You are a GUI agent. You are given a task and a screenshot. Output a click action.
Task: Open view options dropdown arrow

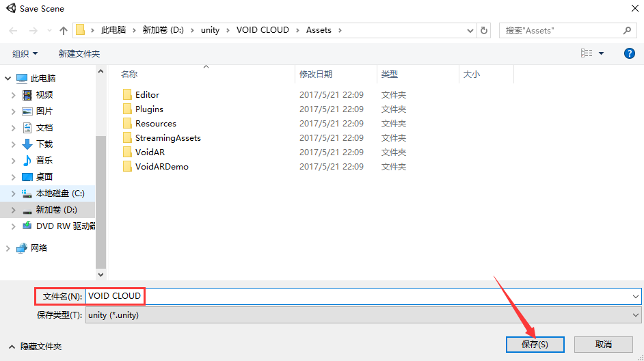[602, 53]
